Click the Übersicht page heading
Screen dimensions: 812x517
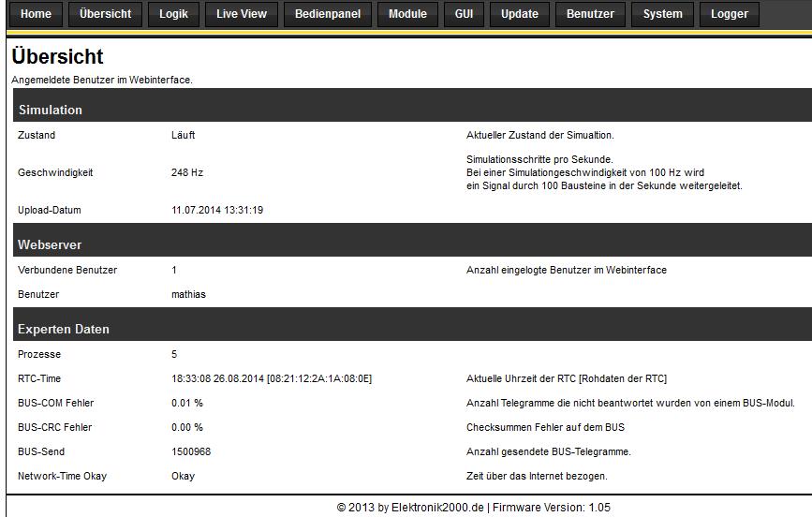[x=57, y=56]
